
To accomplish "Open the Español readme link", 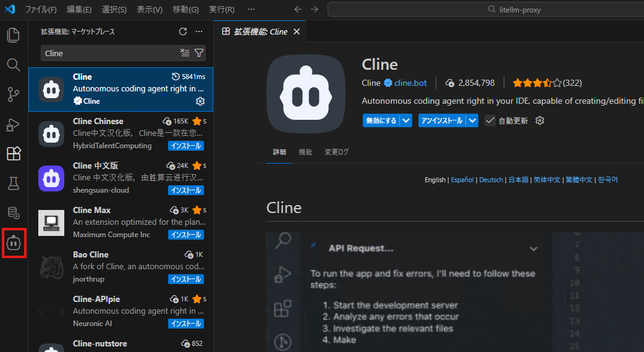I will tap(462, 180).
